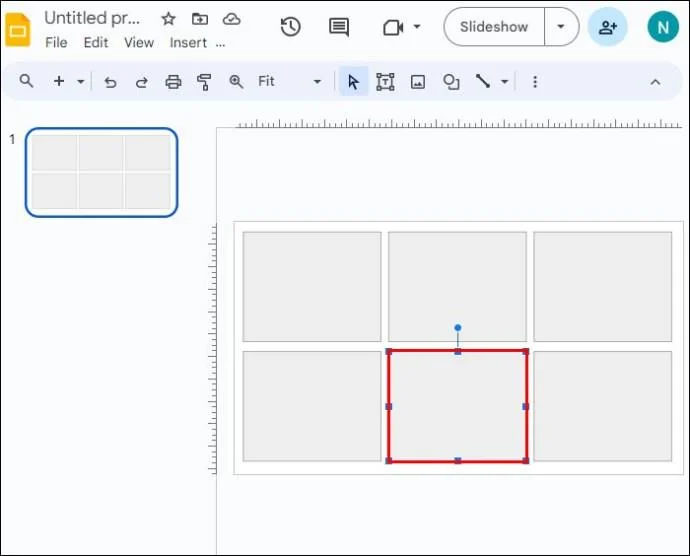Show more menus ellipsis
Viewport: 690px width, 556px height.
pyautogui.click(x=220, y=44)
